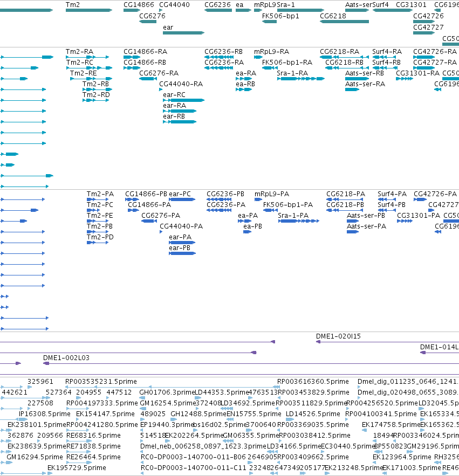Select the RC0-DP0003-140700-011-B06 EST label
459x476 pixels.
tap(193, 457)
